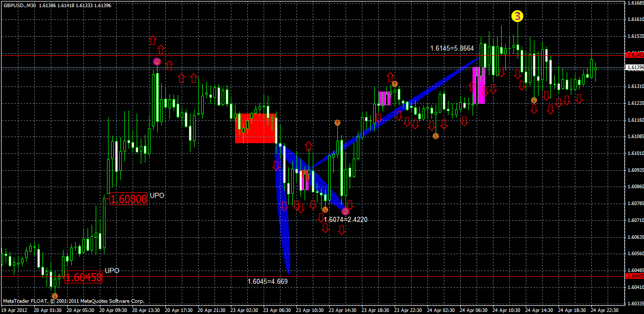Click the 1.6045=4.669 annotation text
The width and height of the screenshot is (644, 314).
pos(266,281)
